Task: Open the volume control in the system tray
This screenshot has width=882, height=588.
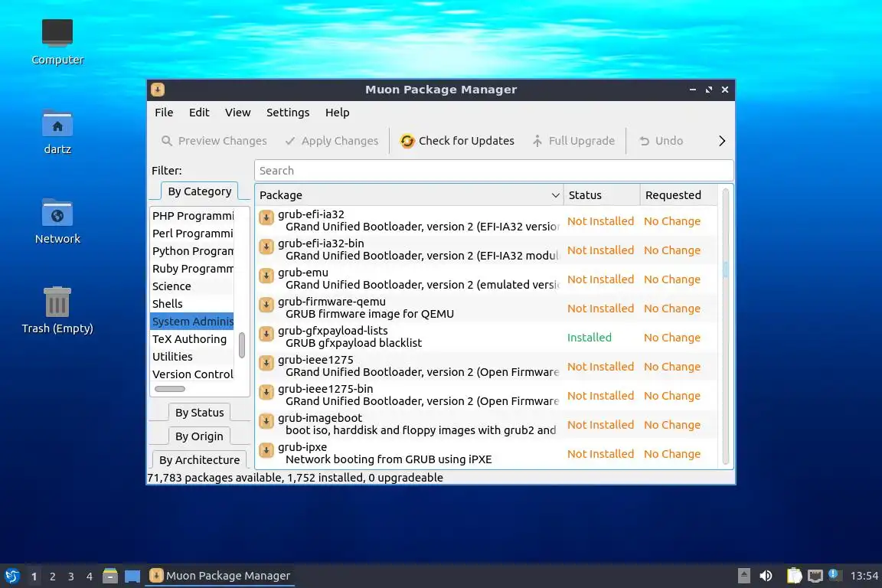Action: [x=766, y=576]
